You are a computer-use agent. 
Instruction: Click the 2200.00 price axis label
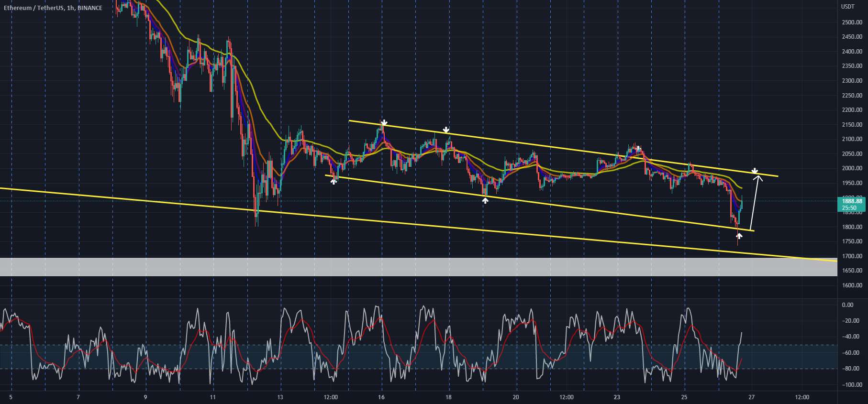pos(852,110)
